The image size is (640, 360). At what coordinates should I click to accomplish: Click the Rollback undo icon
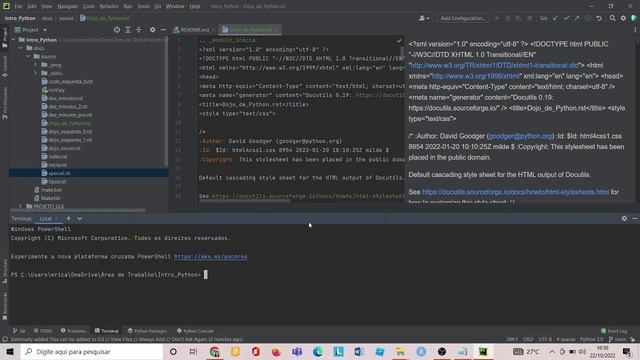coord(599,18)
